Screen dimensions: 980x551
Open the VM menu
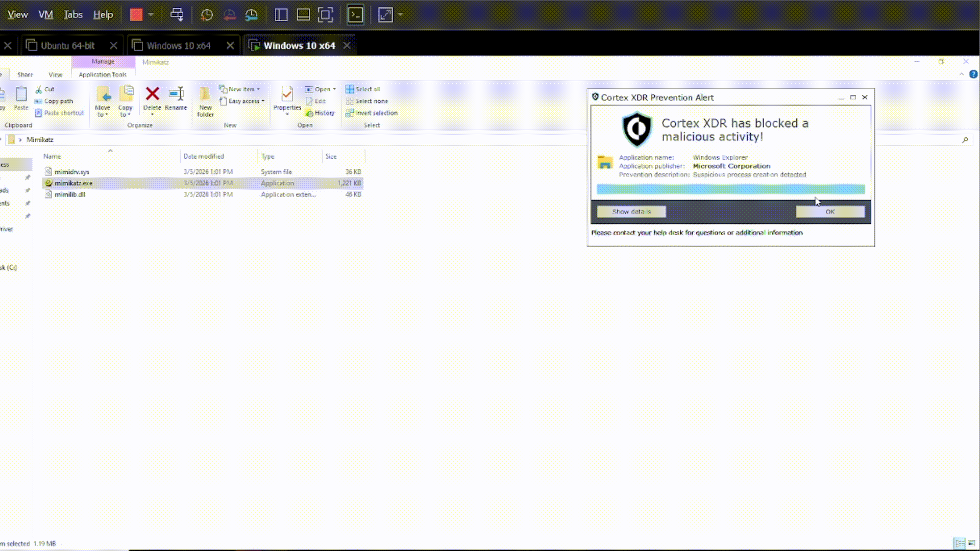coord(45,15)
